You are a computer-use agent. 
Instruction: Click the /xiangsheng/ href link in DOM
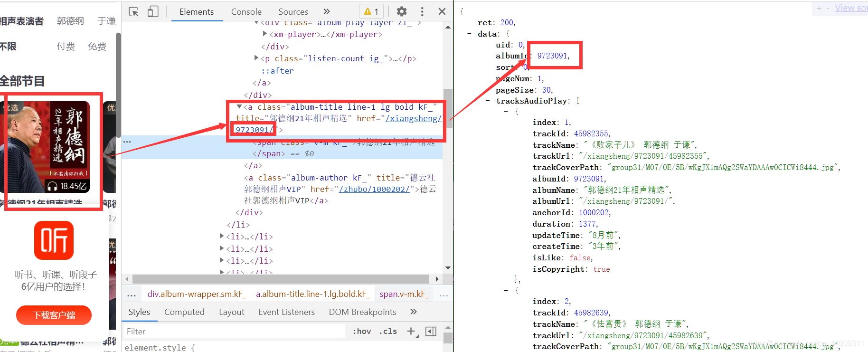click(x=414, y=118)
